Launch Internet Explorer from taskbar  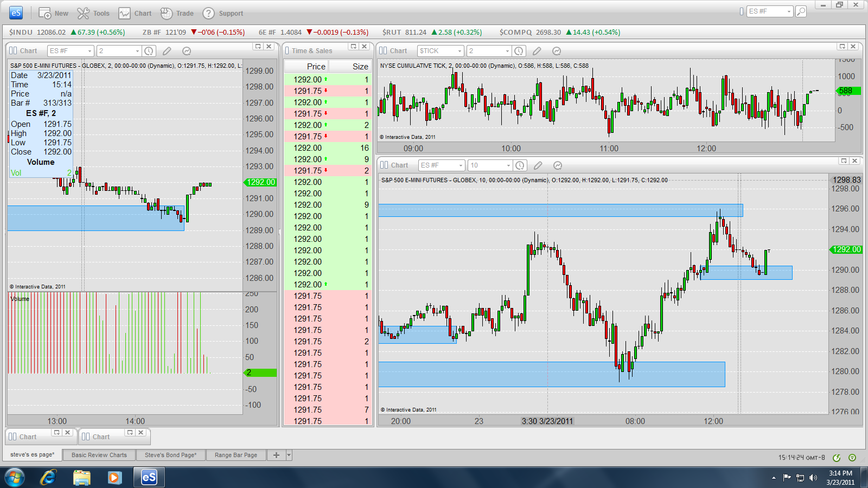pyautogui.click(x=48, y=478)
